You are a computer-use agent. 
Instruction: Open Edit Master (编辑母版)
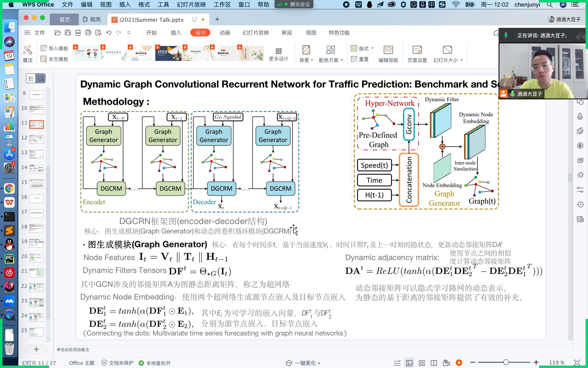[388, 54]
